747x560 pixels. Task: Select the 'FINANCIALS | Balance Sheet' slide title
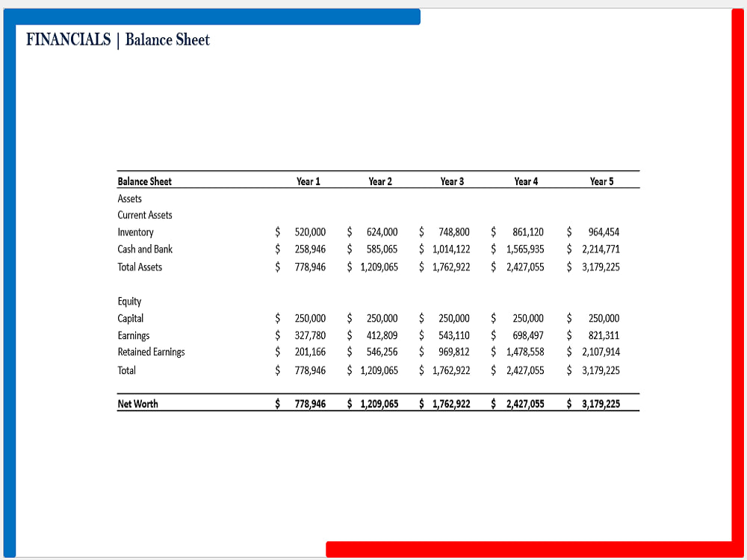(118, 40)
